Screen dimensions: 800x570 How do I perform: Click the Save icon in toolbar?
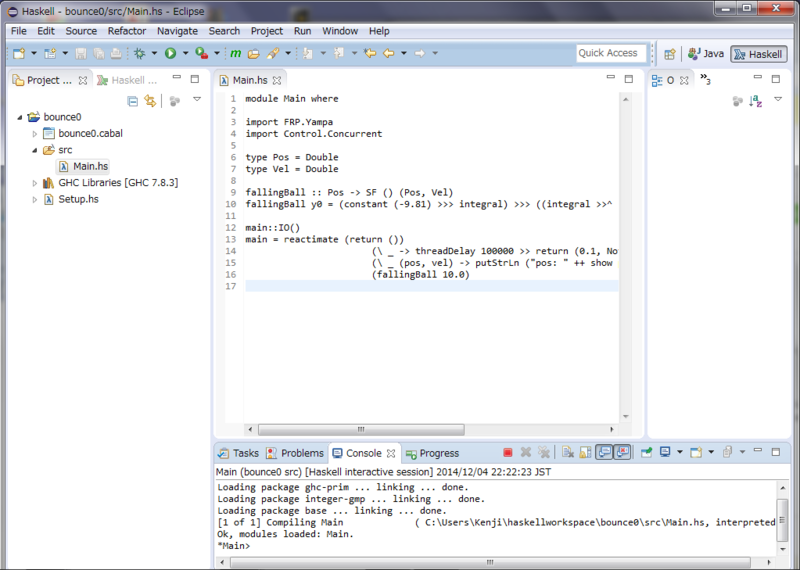coord(81,53)
